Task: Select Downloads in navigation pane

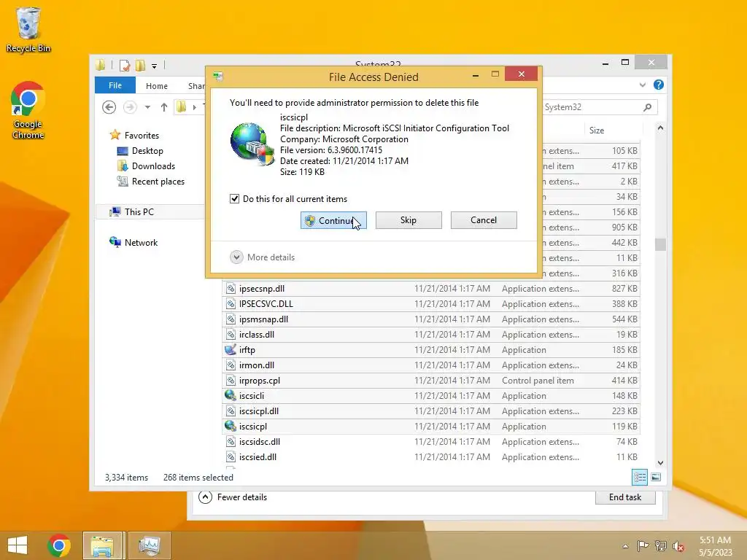Action: pos(153,166)
